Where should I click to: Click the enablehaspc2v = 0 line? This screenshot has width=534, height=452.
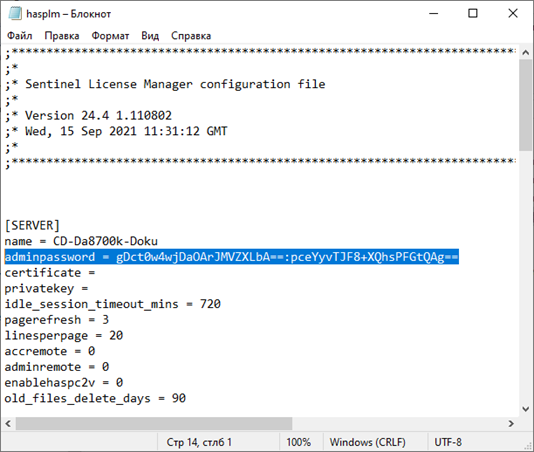(x=64, y=383)
